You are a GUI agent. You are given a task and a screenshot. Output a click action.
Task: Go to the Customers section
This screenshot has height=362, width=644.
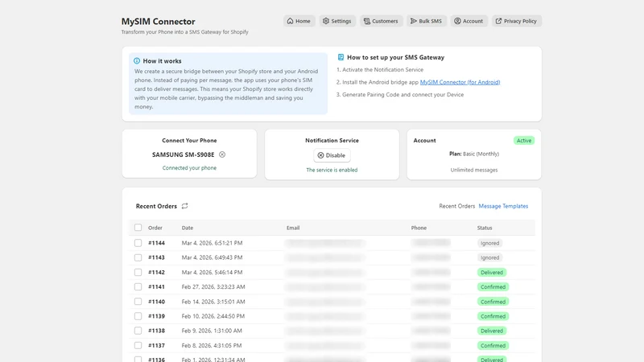coord(381,21)
